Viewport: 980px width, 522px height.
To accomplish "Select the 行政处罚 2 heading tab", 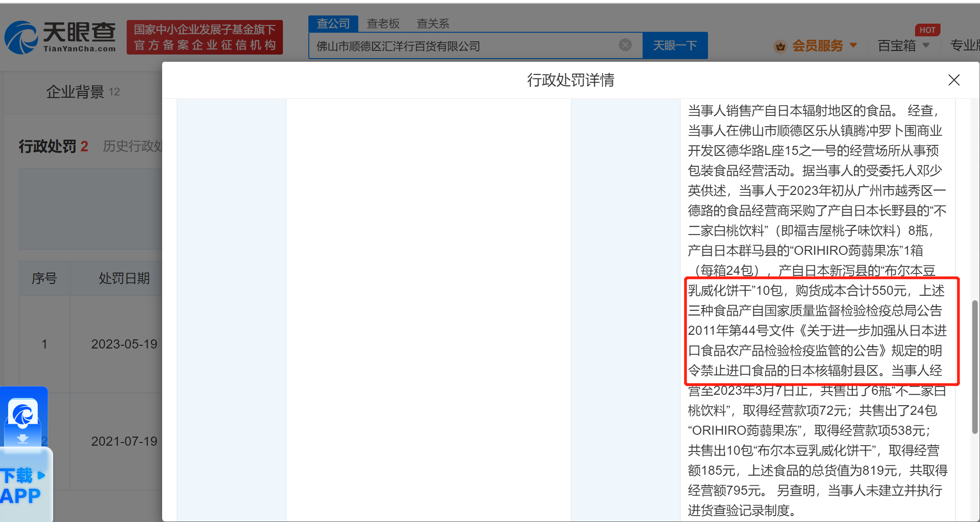I will 53,146.
